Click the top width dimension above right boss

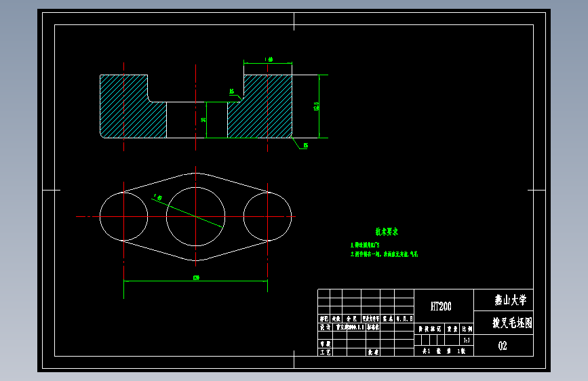tap(269, 59)
